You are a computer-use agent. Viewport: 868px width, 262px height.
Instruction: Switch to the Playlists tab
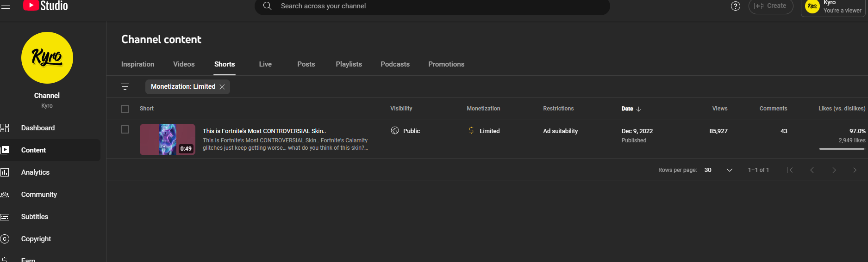[349, 64]
